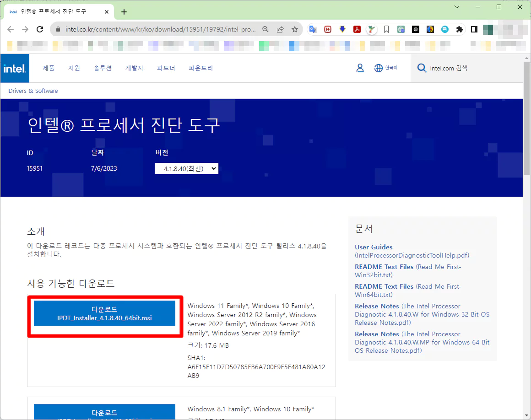531x420 pixels.
Task: Click the browser back arrow
Action: click(11, 29)
